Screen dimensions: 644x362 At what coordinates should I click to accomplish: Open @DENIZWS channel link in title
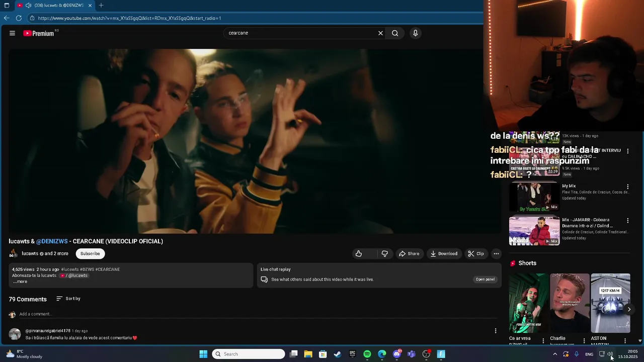52,241
